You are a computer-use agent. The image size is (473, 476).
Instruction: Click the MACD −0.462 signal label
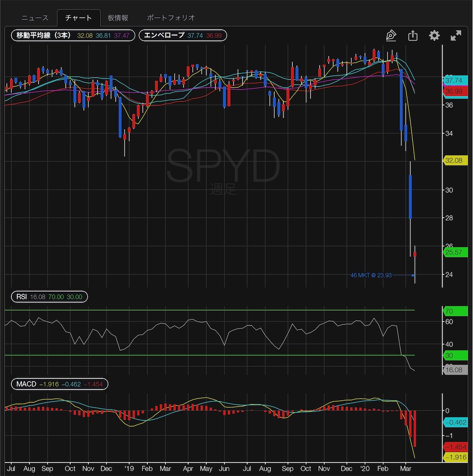pyautogui.click(x=455, y=422)
